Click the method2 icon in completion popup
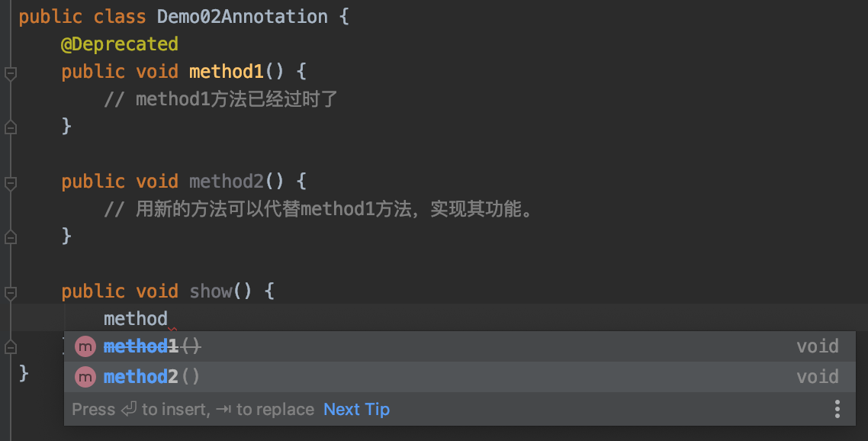Viewport: 868px width, 441px height. (85, 377)
